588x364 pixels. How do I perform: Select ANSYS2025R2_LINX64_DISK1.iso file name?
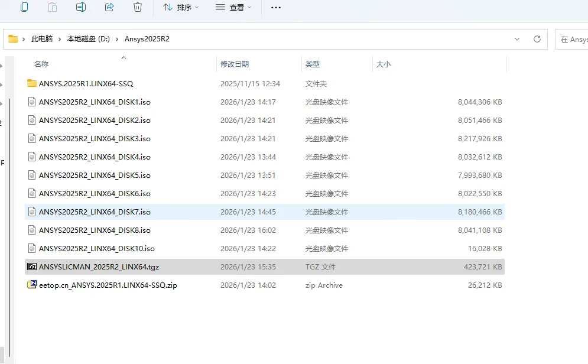coord(95,102)
